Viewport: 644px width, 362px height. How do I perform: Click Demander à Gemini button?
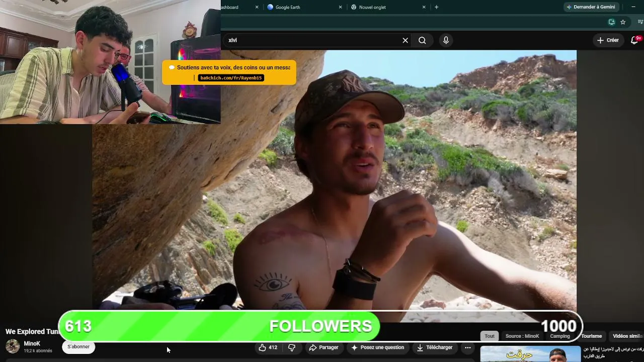591,7
